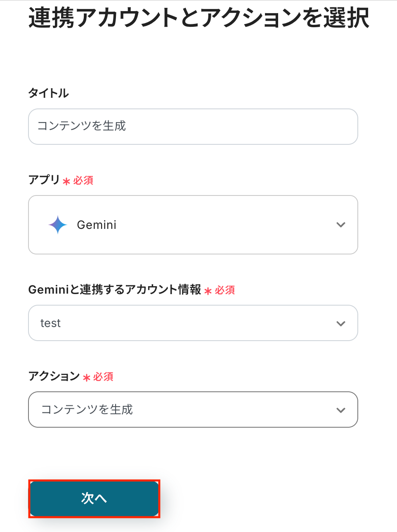
Task: Click 必須 text next to アプリ
Action: click(83, 181)
